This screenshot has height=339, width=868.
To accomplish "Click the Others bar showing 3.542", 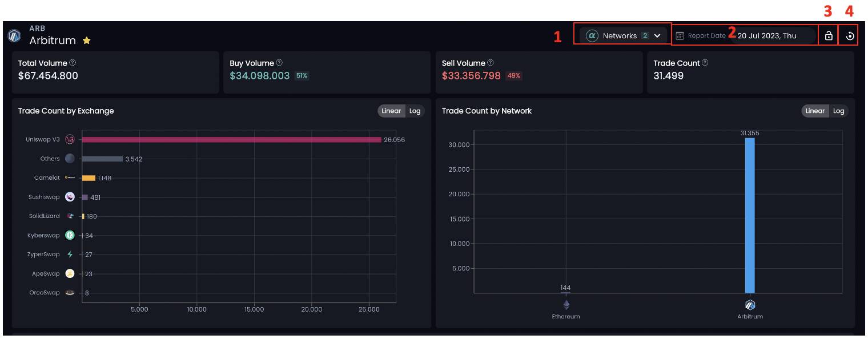I will (x=102, y=159).
